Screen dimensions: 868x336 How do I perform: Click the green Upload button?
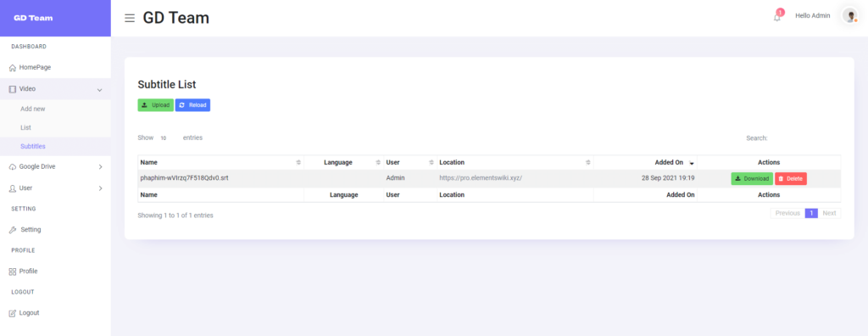click(156, 105)
